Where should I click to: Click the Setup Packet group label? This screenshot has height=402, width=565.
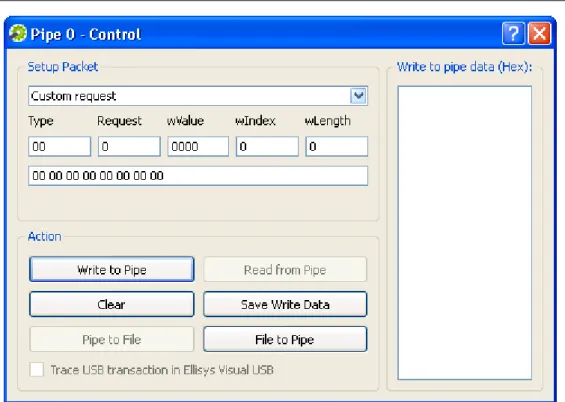[x=63, y=67]
